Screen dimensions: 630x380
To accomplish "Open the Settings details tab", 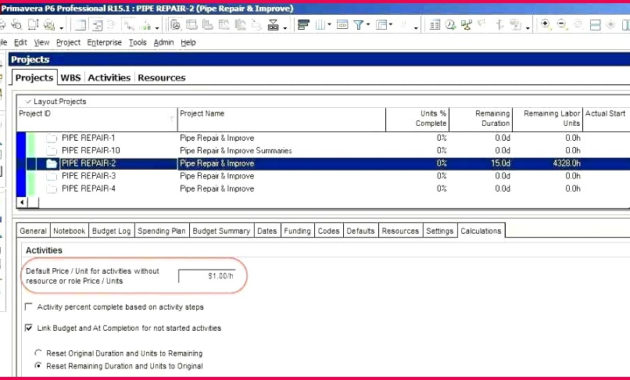I will click(x=440, y=231).
